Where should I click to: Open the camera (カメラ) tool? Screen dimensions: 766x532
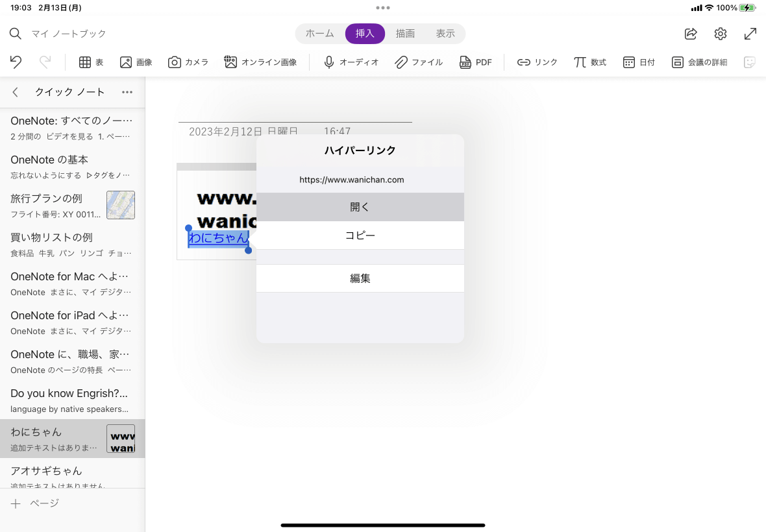188,62
